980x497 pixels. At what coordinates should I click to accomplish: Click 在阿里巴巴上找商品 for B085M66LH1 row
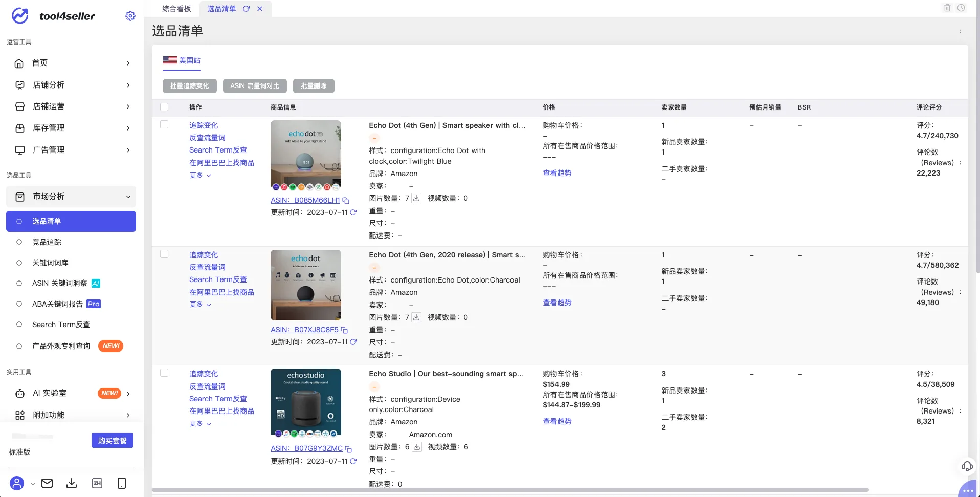(x=221, y=163)
